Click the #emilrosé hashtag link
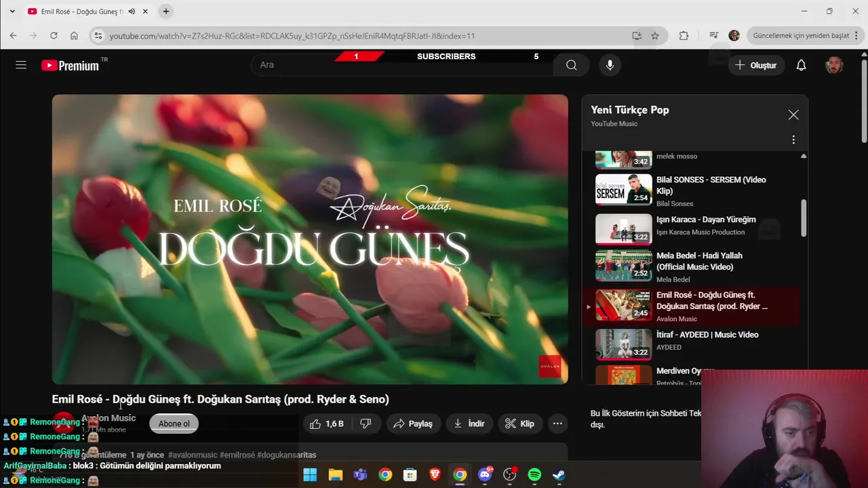Viewport: 868px width, 488px height. pos(237,455)
